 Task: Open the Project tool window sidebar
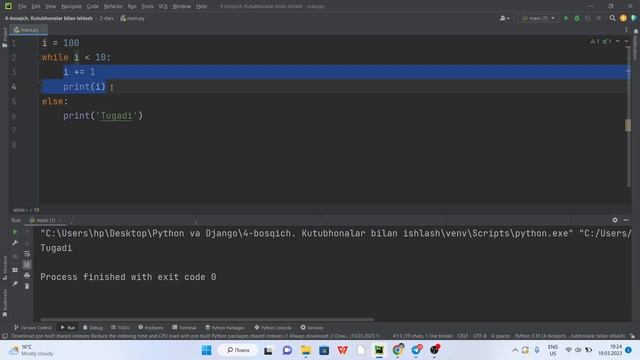pyautogui.click(x=4, y=38)
